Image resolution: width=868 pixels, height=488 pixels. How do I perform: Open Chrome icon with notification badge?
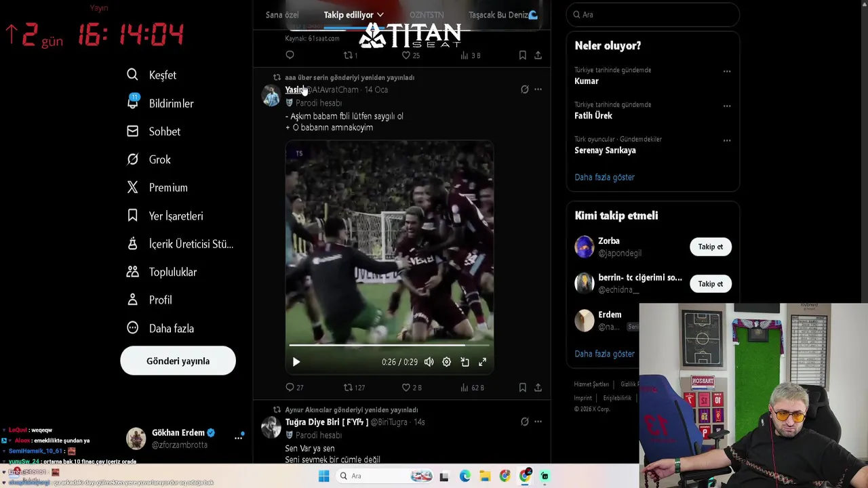(526, 475)
